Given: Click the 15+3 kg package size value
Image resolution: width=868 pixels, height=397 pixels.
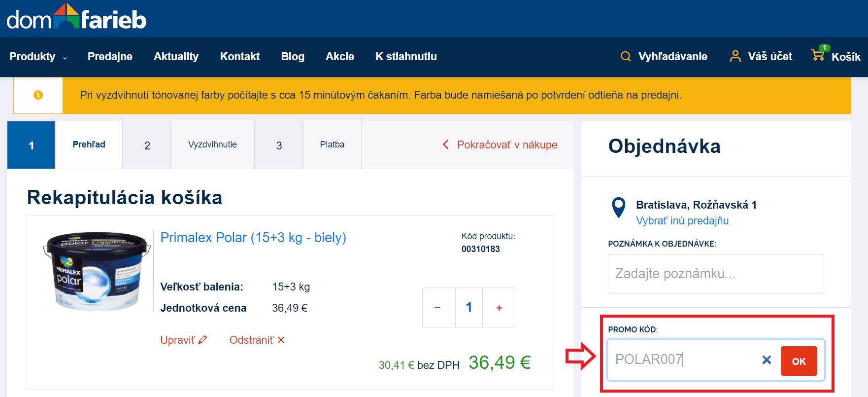Looking at the screenshot, I should click(x=291, y=287).
